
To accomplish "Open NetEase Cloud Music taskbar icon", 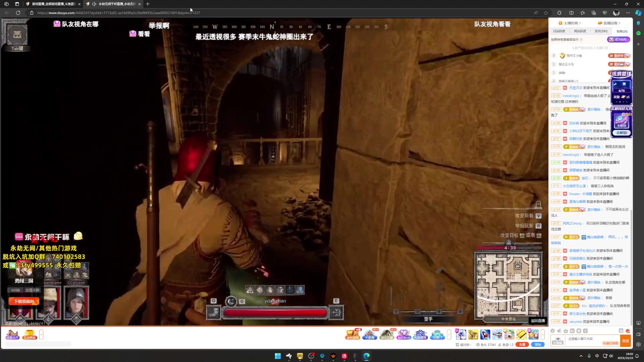I will click(x=344, y=356).
